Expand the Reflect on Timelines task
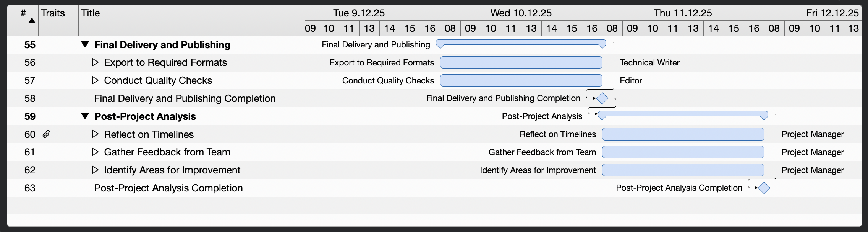The image size is (868, 232). tap(95, 134)
